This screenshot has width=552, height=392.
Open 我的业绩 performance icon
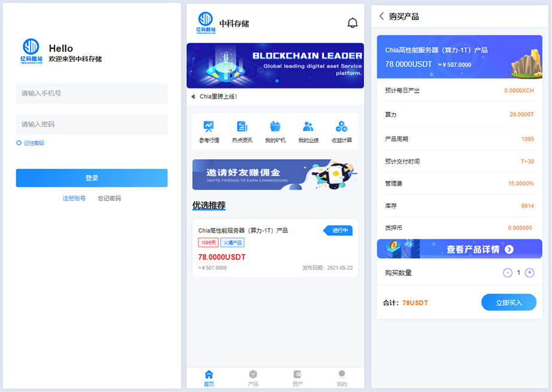[x=308, y=126]
